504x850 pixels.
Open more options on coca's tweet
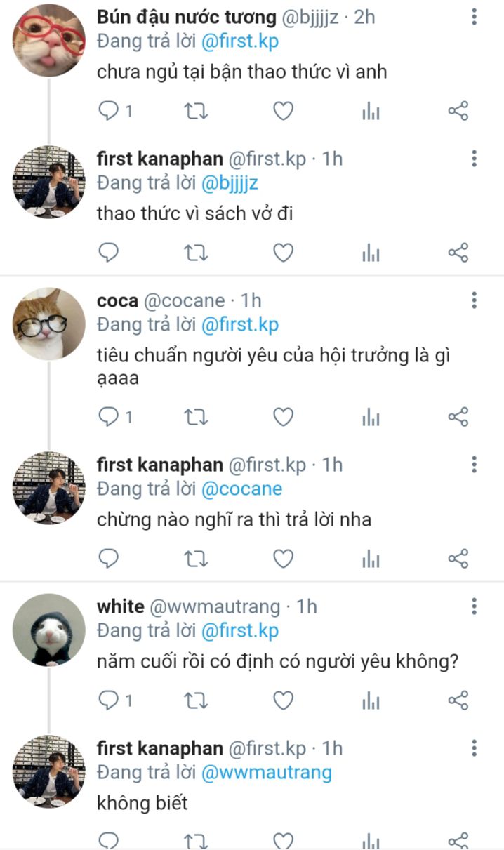click(475, 301)
